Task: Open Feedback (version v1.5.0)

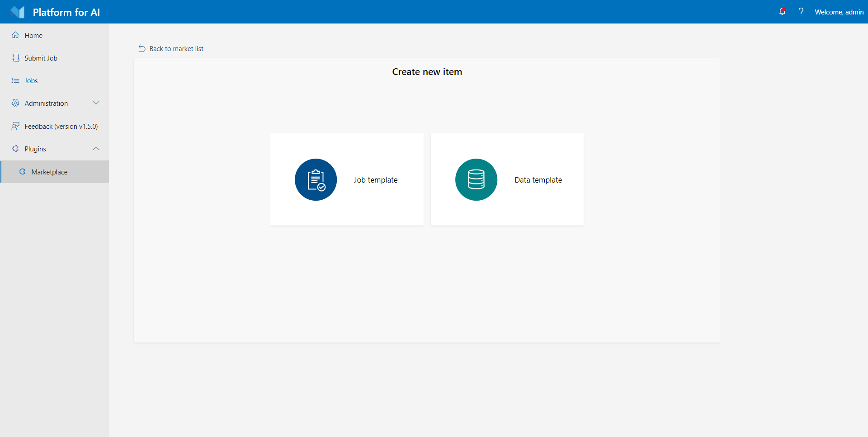Action: click(54, 126)
